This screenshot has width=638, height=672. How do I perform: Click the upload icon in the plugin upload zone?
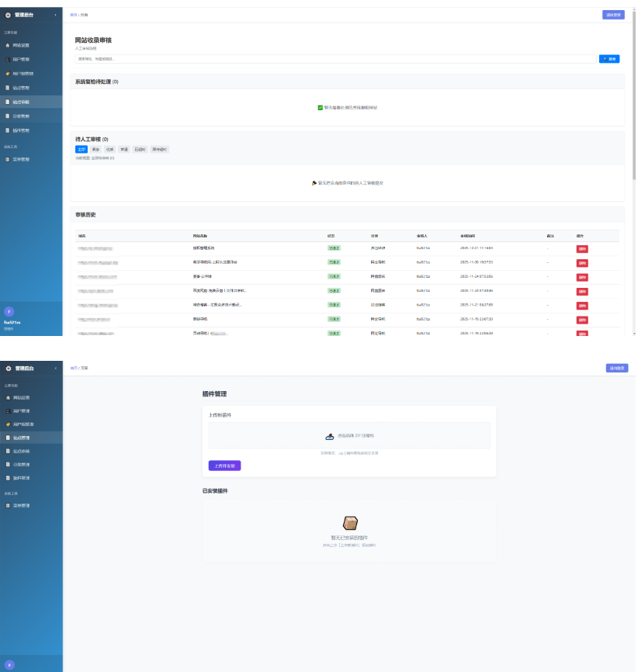pos(329,435)
